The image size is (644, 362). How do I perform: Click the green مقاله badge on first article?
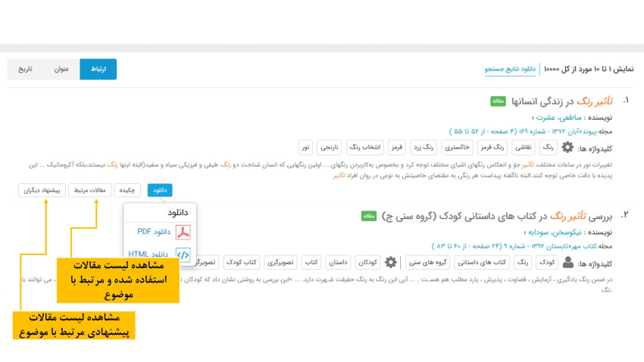click(x=498, y=101)
